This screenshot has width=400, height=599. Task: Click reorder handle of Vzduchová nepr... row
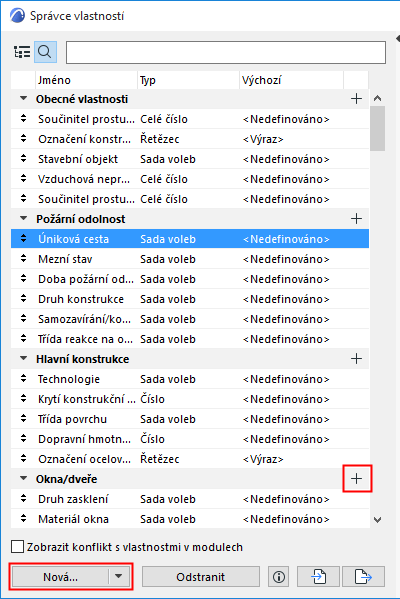click(24, 178)
